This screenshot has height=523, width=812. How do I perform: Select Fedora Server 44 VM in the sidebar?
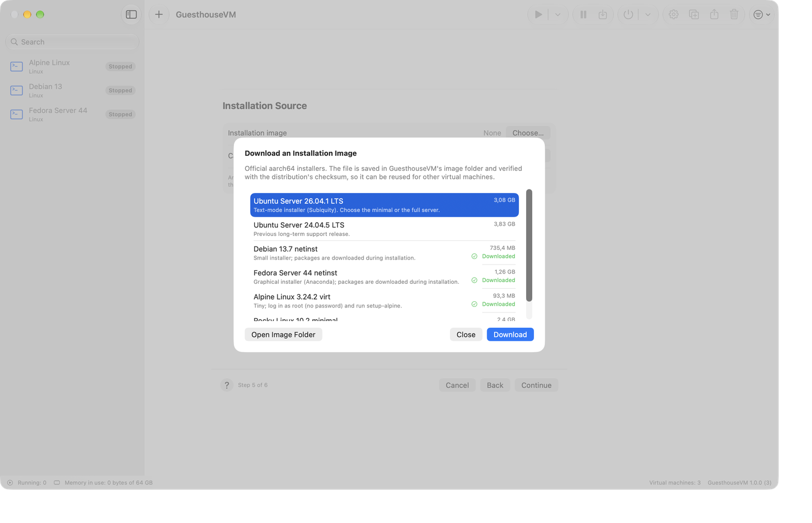click(72, 114)
